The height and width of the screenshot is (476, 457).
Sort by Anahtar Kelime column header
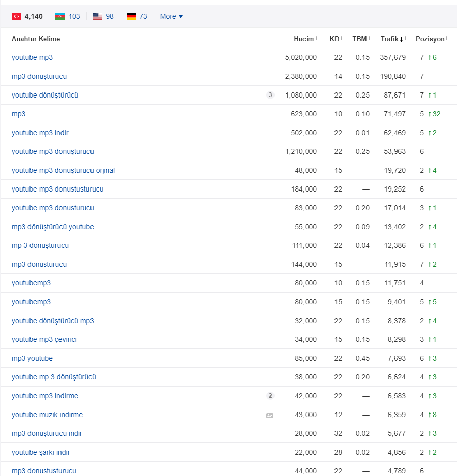click(x=36, y=39)
